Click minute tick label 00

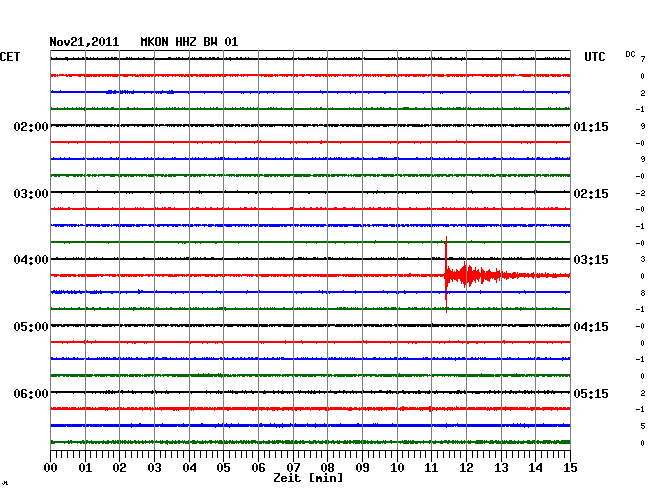pyautogui.click(x=51, y=468)
